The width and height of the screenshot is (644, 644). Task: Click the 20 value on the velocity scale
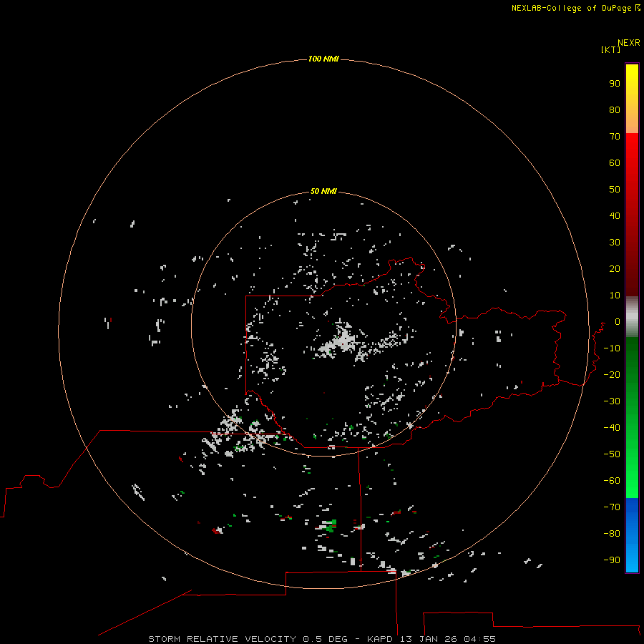(x=615, y=269)
